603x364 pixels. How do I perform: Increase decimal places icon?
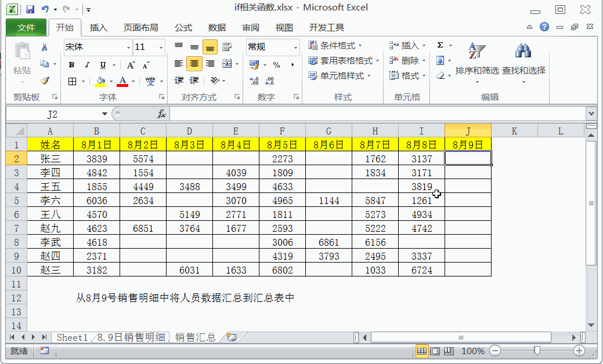(x=254, y=81)
